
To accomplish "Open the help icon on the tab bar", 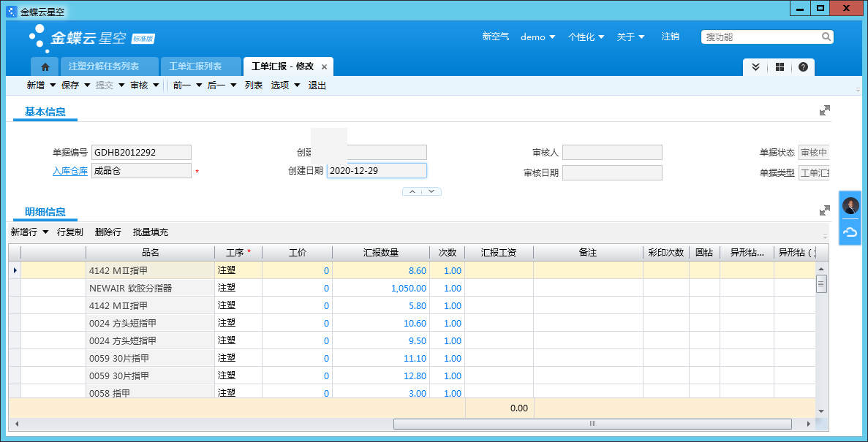I will [x=803, y=66].
